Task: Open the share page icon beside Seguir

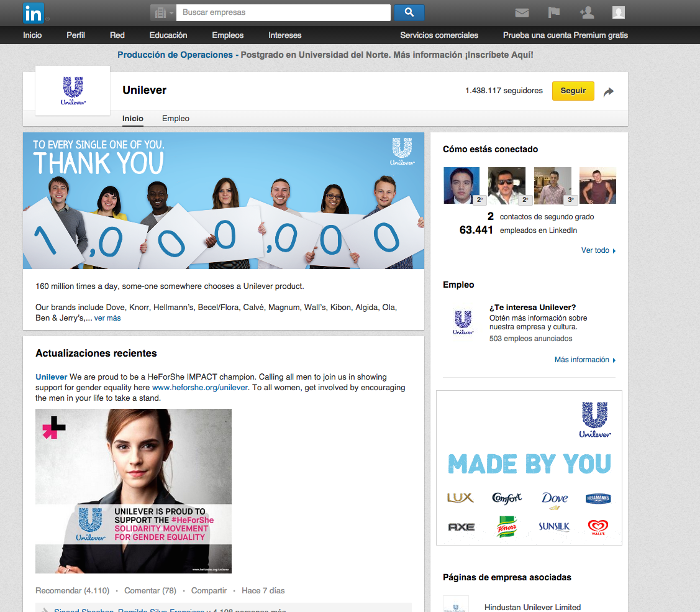Action: [x=609, y=91]
